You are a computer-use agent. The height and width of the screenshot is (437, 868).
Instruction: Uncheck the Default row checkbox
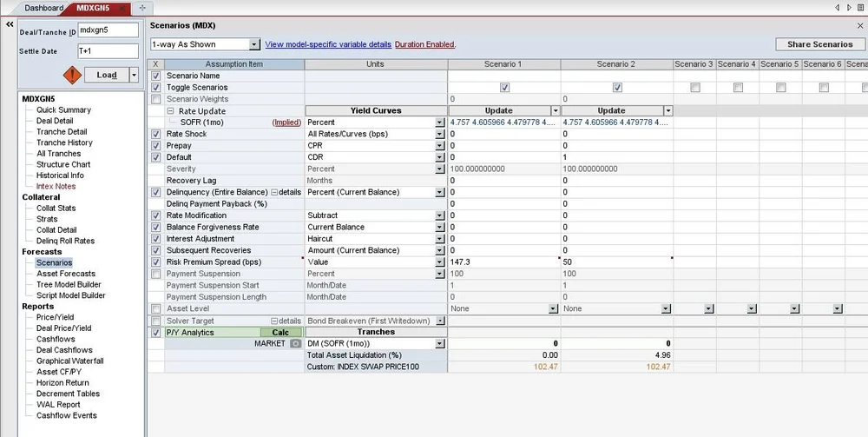tap(156, 157)
